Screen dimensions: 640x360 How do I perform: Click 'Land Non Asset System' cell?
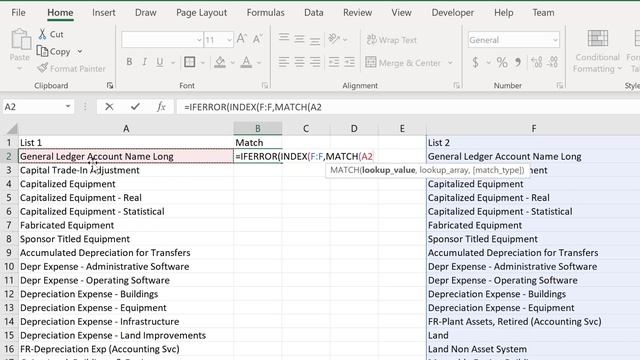(x=533, y=349)
